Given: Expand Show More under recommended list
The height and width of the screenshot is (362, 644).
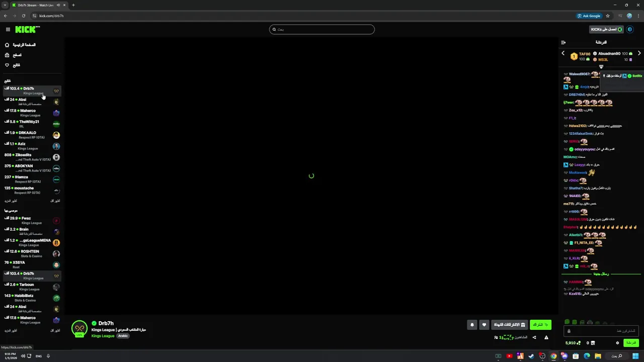Looking at the screenshot, I should tap(11, 330).
